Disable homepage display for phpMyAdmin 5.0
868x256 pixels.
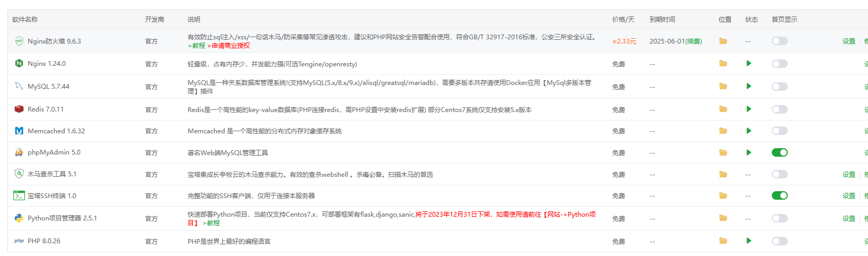point(780,152)
